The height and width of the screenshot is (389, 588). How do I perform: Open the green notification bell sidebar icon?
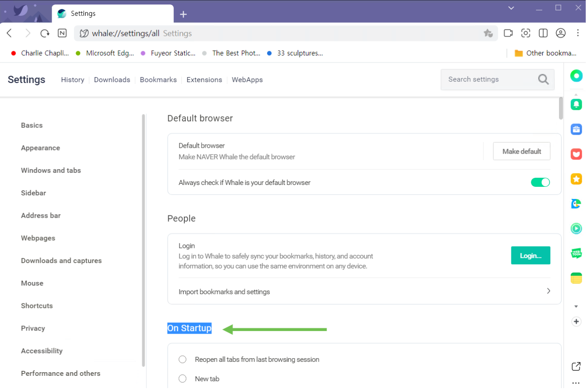point(576,104)
